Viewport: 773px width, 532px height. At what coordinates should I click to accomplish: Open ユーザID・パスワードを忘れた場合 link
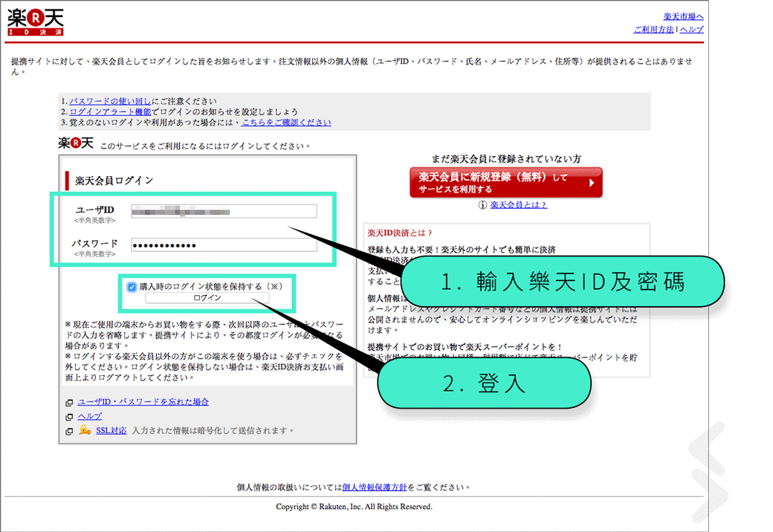[x=143, y=402]
